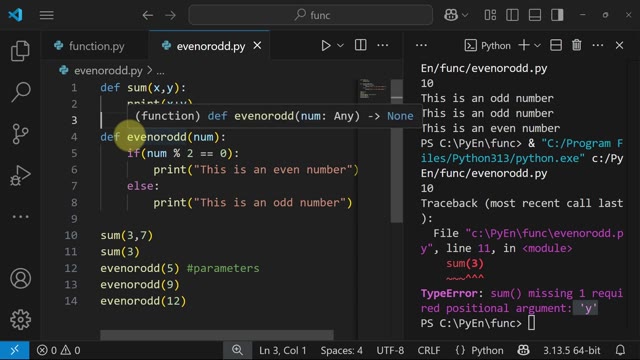
Task: Run the Python file with the play button
Action: (x=326, y=45)
